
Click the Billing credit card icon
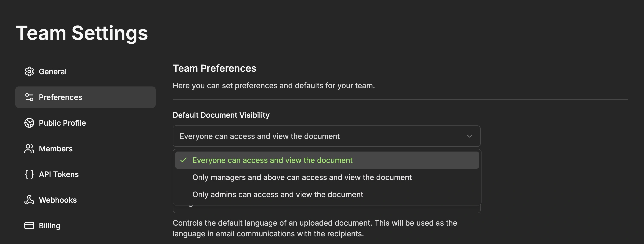pyautogui.click(x=29, y=225)
